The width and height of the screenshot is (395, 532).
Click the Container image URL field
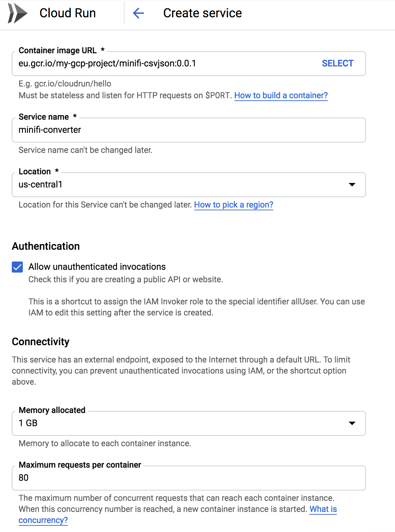(166, 64)
